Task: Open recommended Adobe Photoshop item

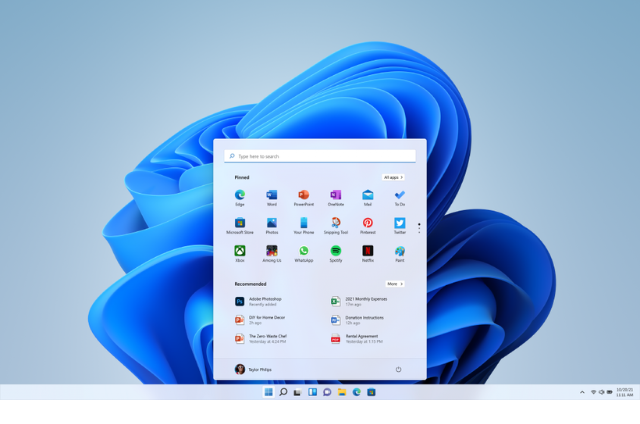Action: tap(259, 301)
